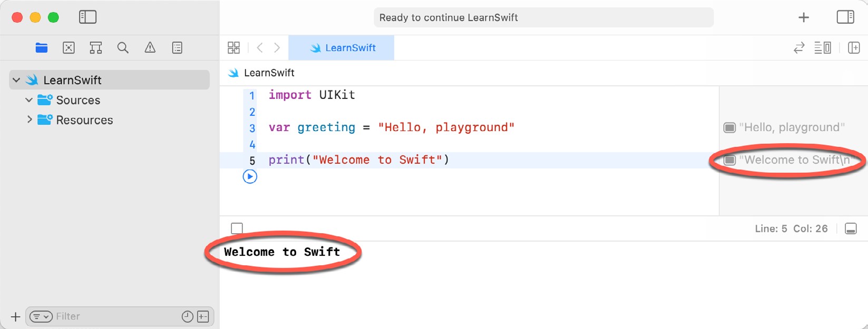Minimize the window with yellow button

click(35, 17)
